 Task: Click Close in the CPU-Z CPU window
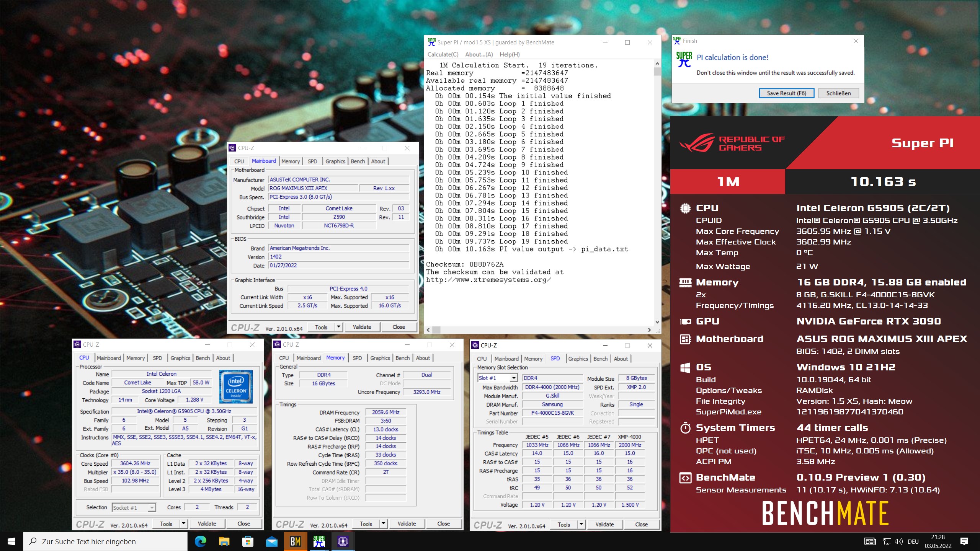(243, 523)
